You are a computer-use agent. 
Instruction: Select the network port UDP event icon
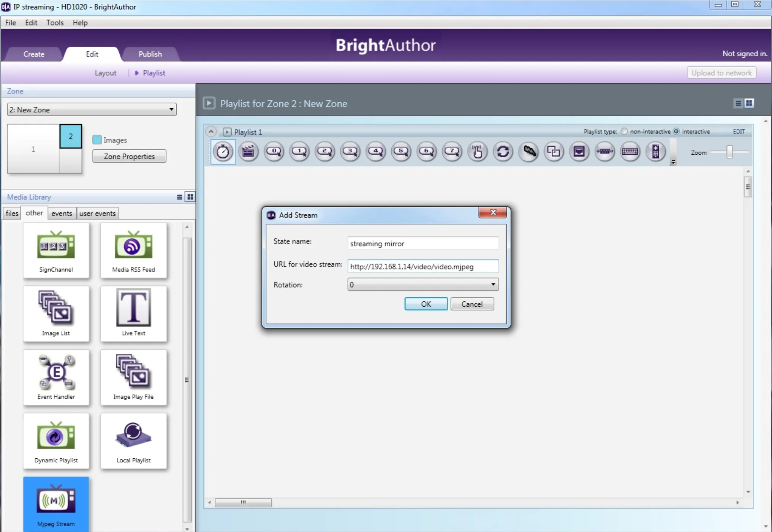579,152
